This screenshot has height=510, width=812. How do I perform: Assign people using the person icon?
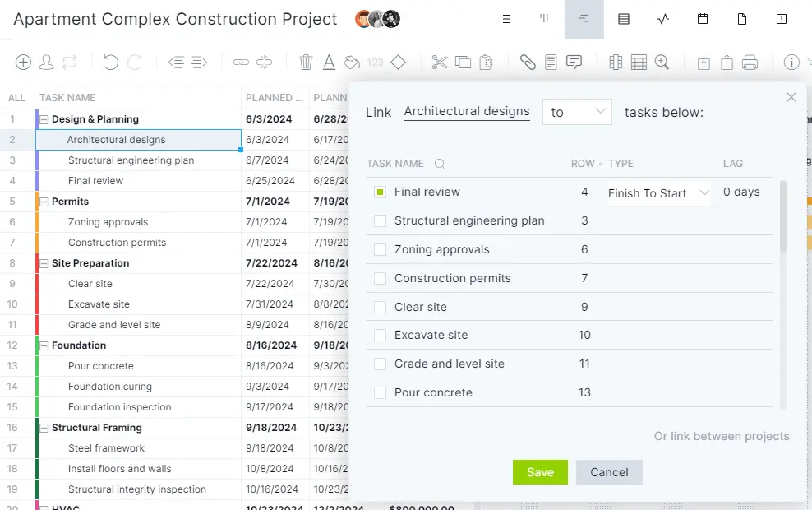tap(46, 63)
